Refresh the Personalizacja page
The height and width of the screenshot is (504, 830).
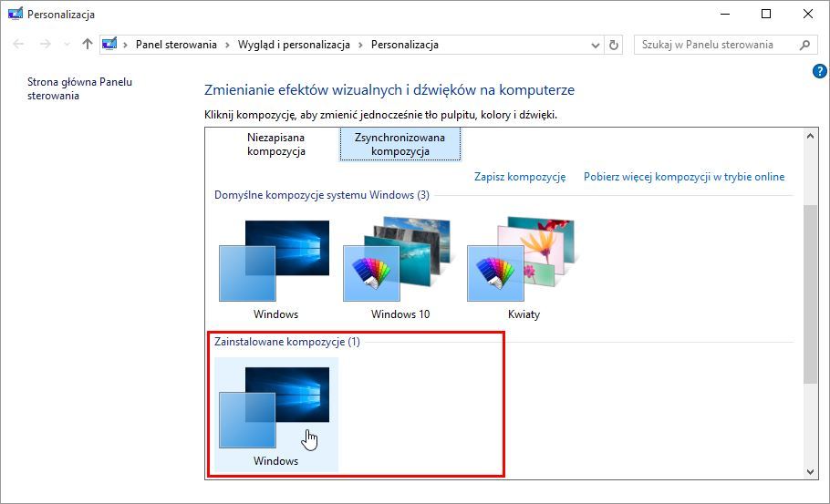[x=614, y=45]
